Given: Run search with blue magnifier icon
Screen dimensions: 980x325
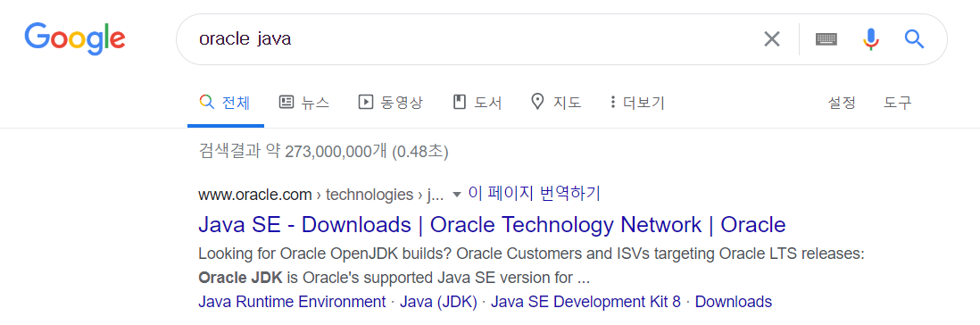Looking at the screenshot, I should click(x=914, y=39).
